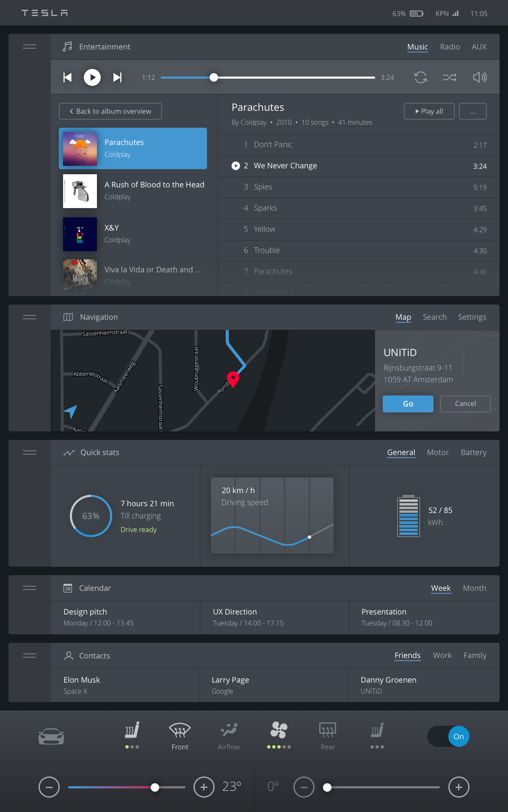The image size is (508, 812).
Task: Click the red destination pin on map
Action: [x=233, y=379]
